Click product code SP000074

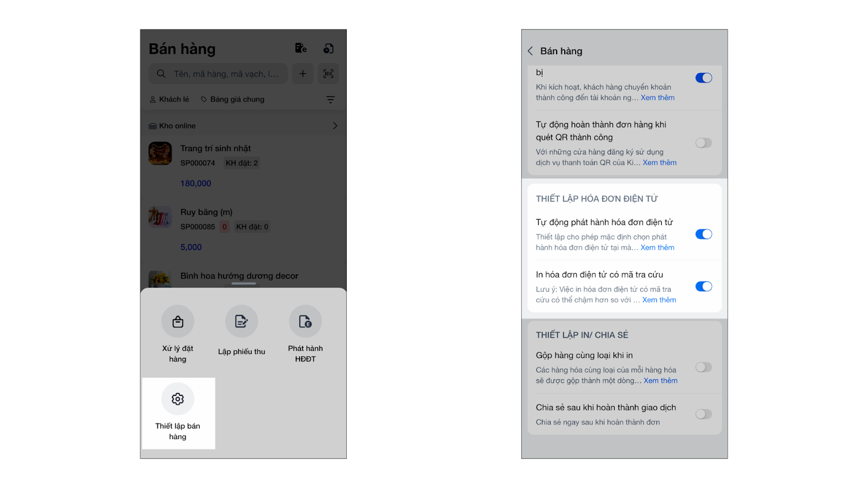coord(197,163)
